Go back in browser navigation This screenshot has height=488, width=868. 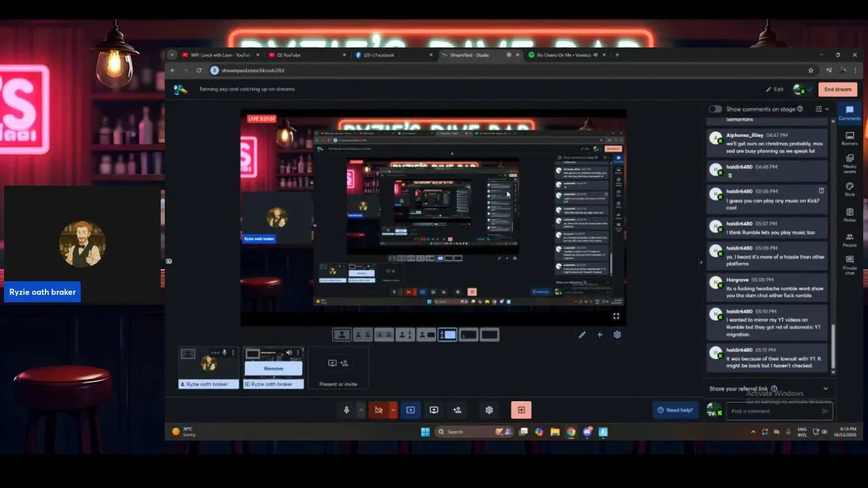[173, 70]
